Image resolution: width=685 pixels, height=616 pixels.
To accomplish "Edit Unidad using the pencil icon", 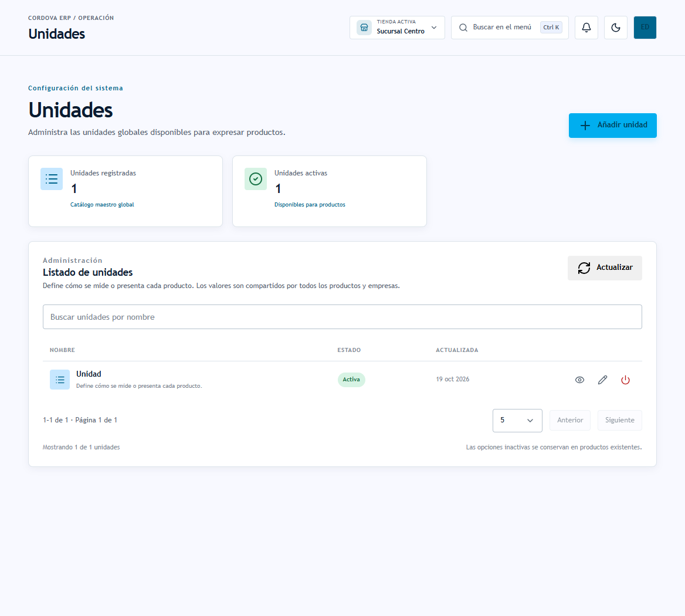I will click(602, 380).
